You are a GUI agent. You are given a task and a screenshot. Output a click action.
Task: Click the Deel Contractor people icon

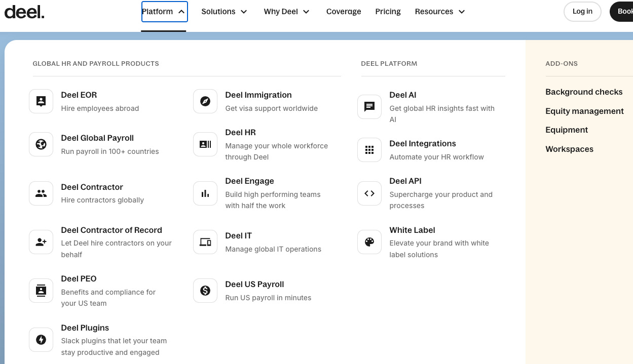click(41, 193)
